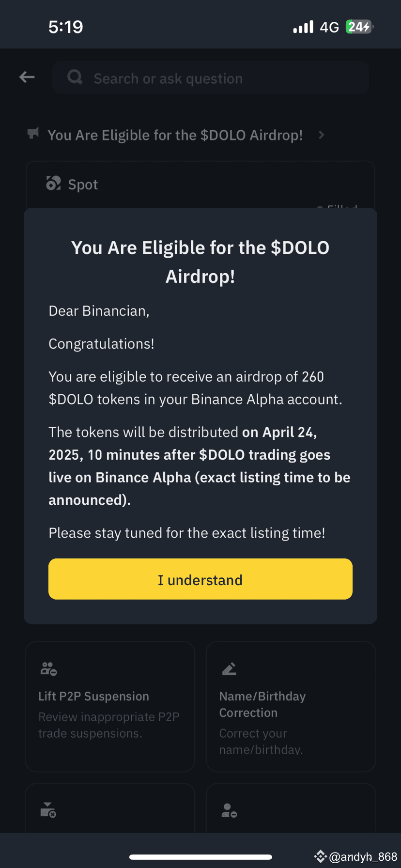Select the Spot label
The width and height of the screenshot is (401, 868).
click(x=83, y=185)
